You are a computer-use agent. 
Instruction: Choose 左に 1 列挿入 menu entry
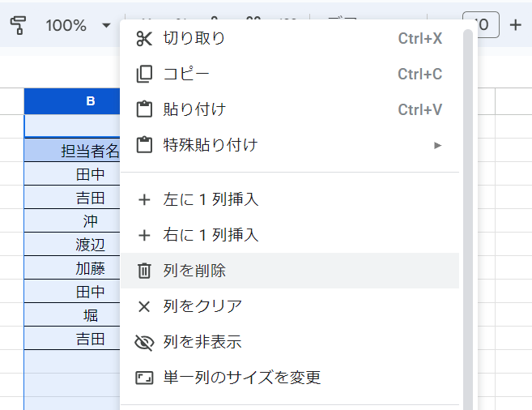[x=290, y=199]
